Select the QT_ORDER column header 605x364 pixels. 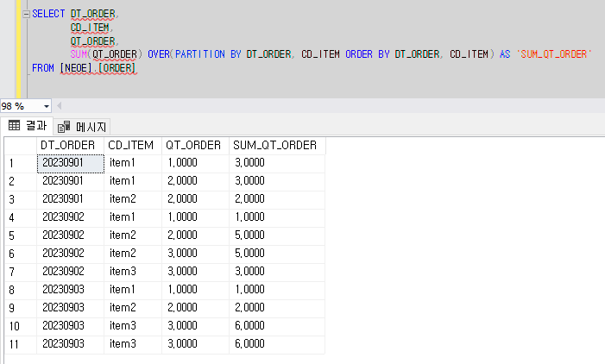(x=195, y=146)
